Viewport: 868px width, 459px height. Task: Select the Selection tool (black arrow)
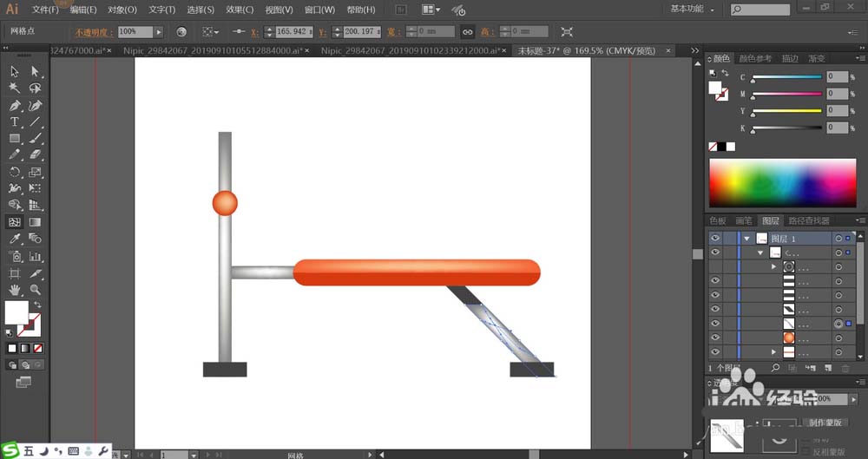tap(15, 71)
